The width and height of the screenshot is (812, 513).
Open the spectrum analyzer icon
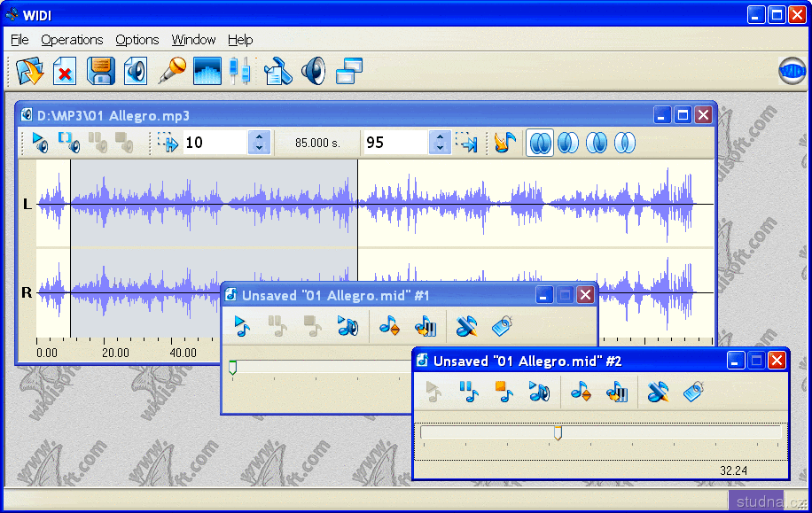coord(207,70)
